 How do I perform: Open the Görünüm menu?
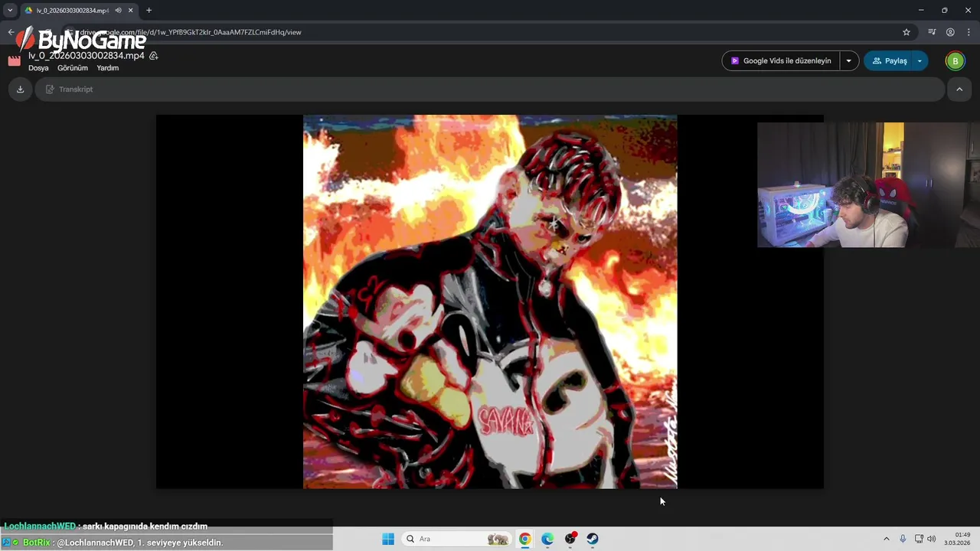pos(73,68)
